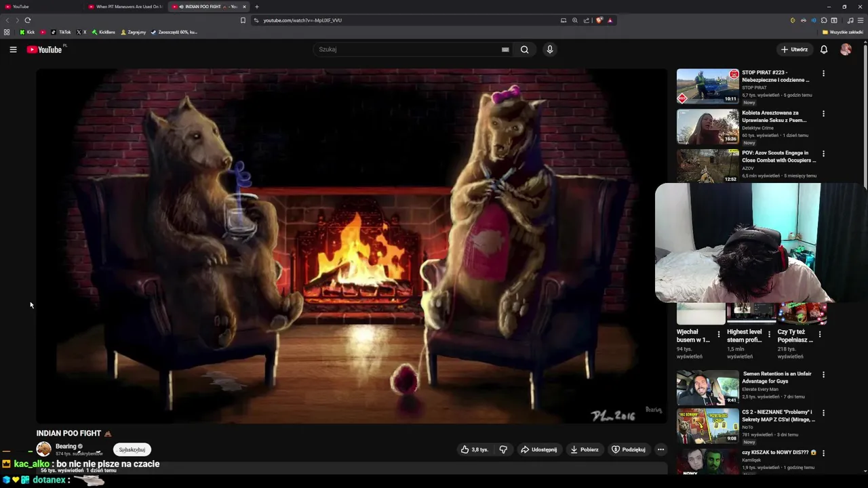
Task: Bookmark this page from the address bar
Action: (x=243, y=20)
